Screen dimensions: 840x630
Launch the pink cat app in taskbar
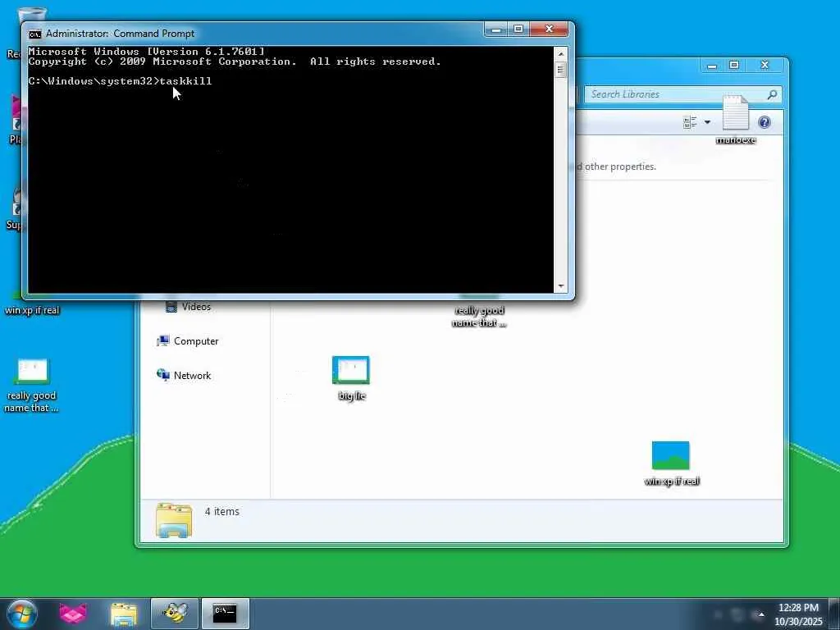73,614
